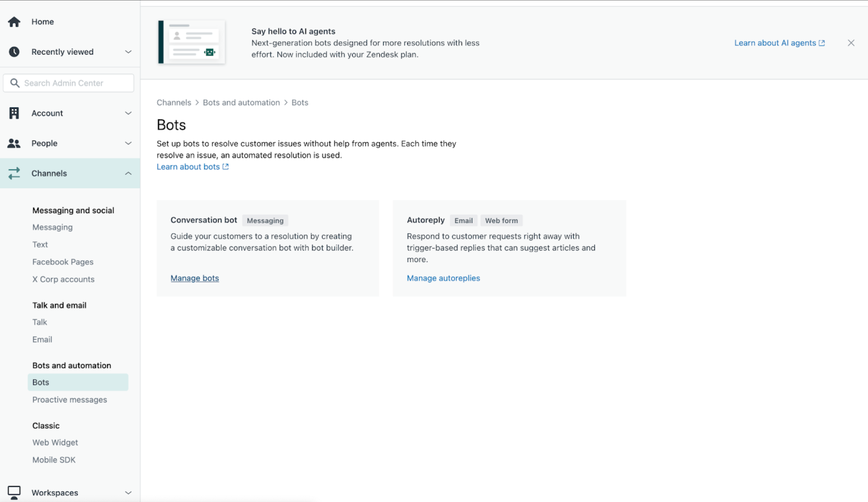Dismiss the AI agents banner

coord(851,43)
